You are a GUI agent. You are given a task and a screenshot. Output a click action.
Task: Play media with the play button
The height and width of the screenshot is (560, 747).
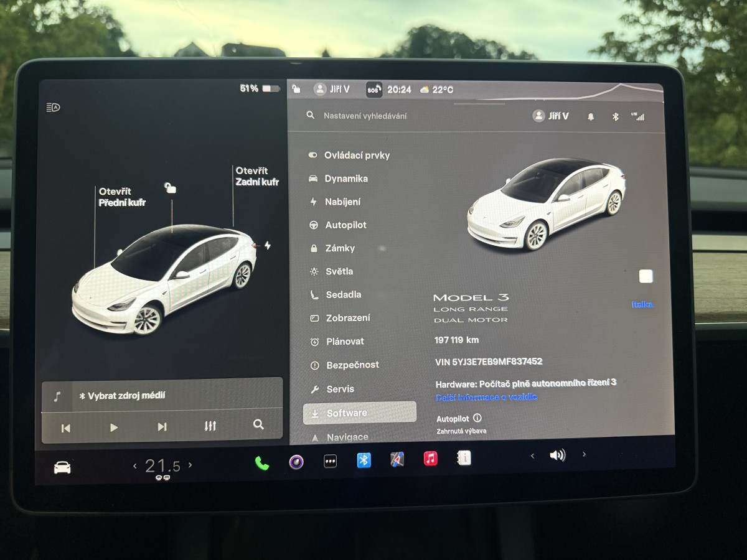click(x=113, y=427)
